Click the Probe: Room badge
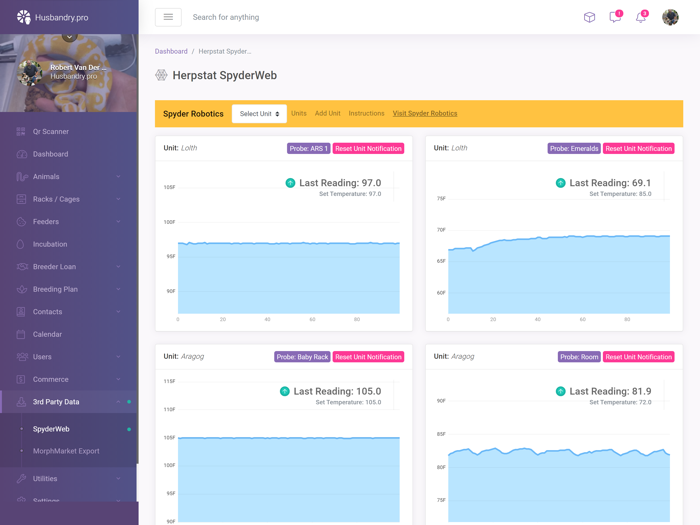This screenshot has height=525, width=700. tap(579, 357)
